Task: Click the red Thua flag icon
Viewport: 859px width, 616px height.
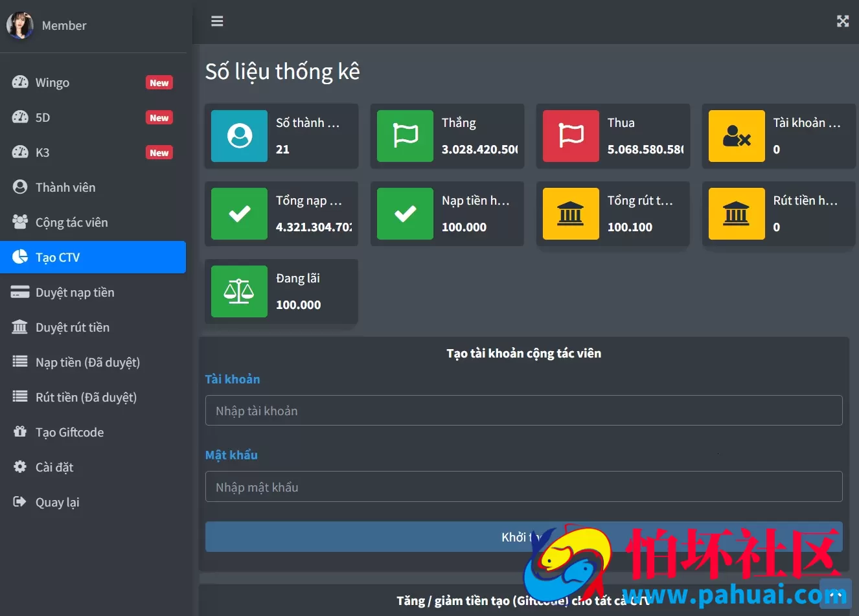Action: click(x=571, y=136)
